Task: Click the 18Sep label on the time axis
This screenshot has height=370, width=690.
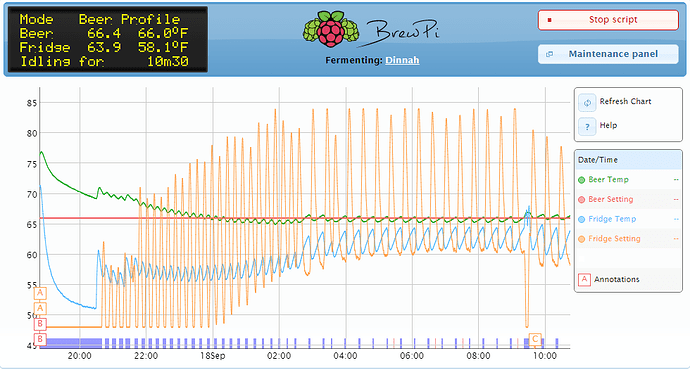Action: click(x=213, y=355)
